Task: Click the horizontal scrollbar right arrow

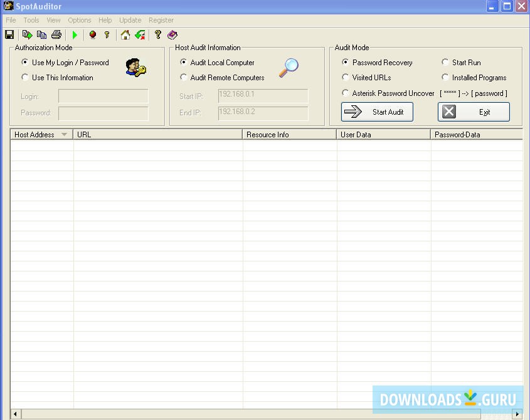Action: (517, 414)
